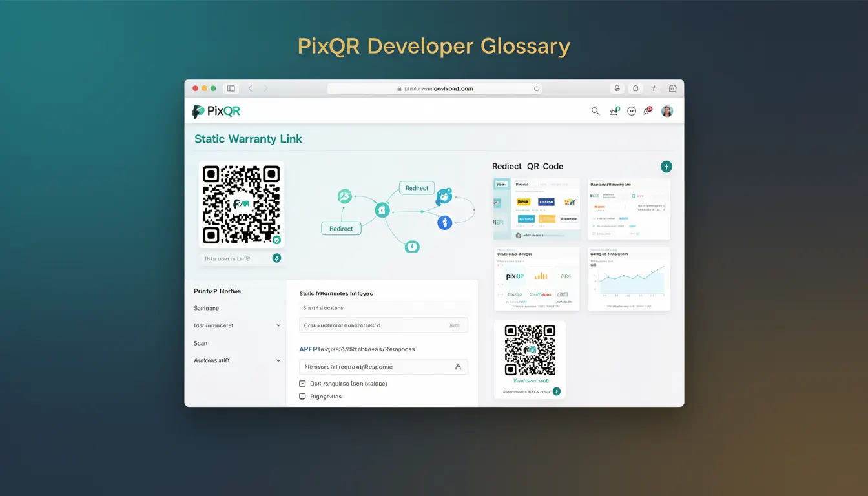Click the blue circular node in the diagram

(x=444, y=222)
